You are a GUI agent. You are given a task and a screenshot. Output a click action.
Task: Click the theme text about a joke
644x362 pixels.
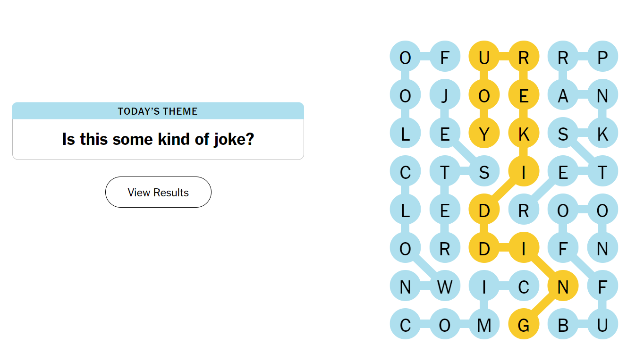click(158, 139)
